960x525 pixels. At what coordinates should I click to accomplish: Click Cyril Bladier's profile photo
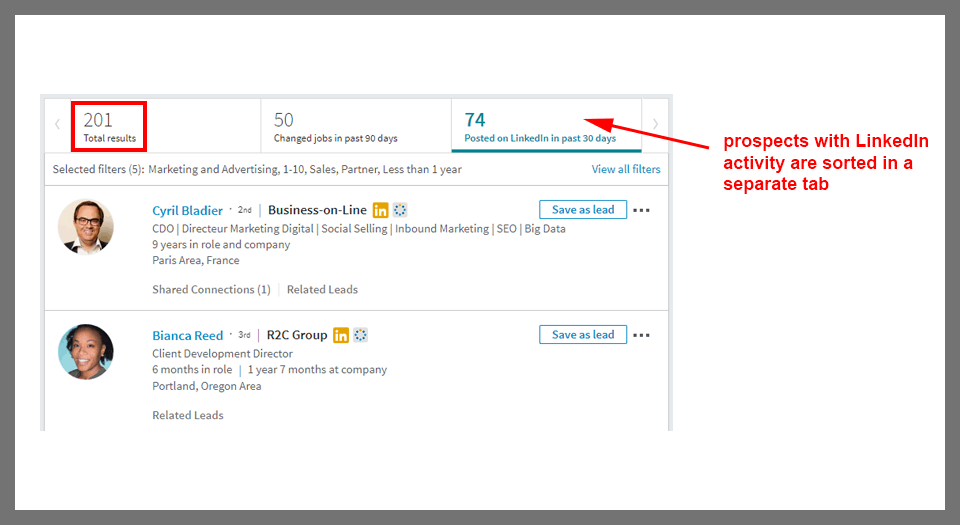click(86, 226)
